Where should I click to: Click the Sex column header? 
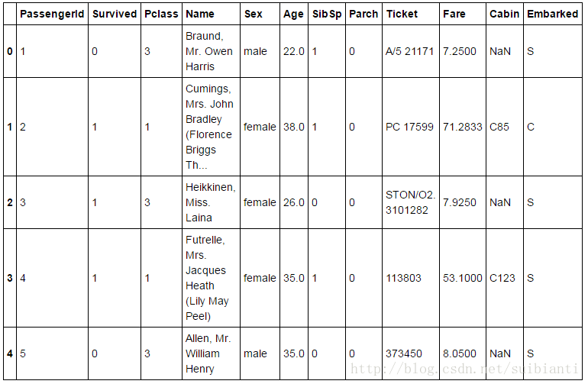click(x=253, y=14)
